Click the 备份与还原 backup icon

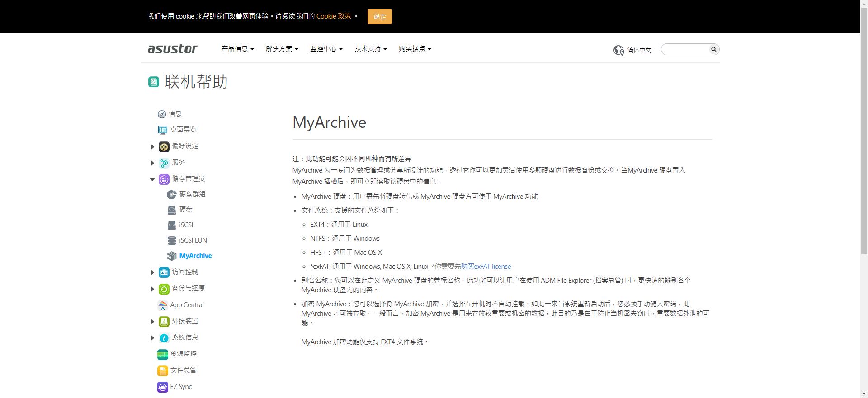tap(164, 289)
